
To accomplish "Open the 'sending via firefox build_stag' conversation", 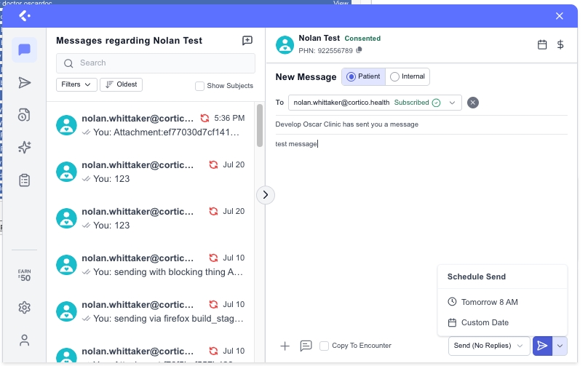I will click(x=151, y=311).
